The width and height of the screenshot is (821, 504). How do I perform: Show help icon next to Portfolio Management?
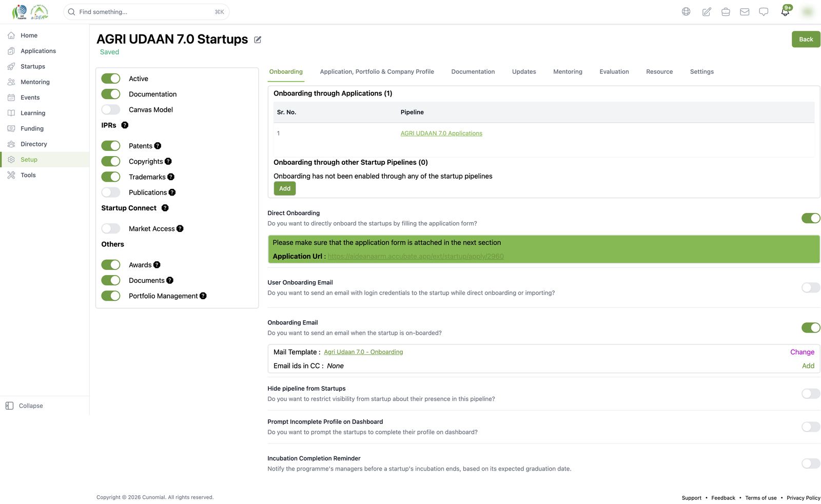(203, 296)
